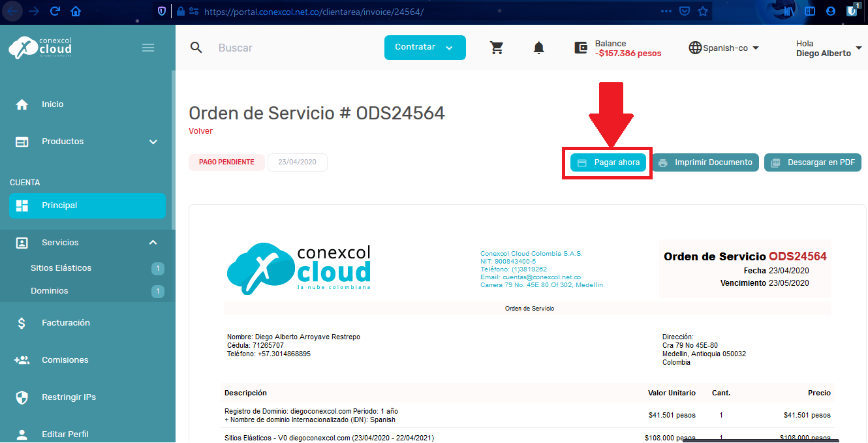This screenshot has height=443, width=868.
Task: Open the Spanish-co language dropdown
Action: [x=724, y=48]
